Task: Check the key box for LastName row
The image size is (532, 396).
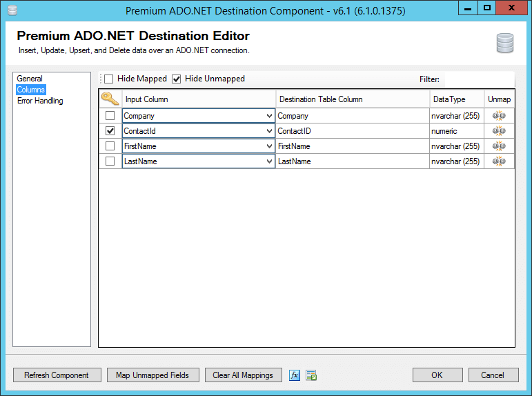Action: 110,161
